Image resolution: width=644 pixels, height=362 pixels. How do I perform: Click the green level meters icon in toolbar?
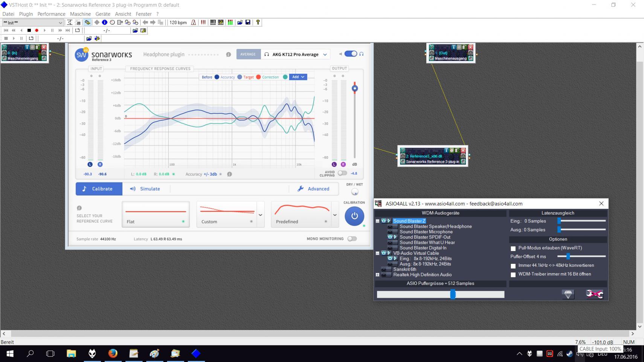230,23
